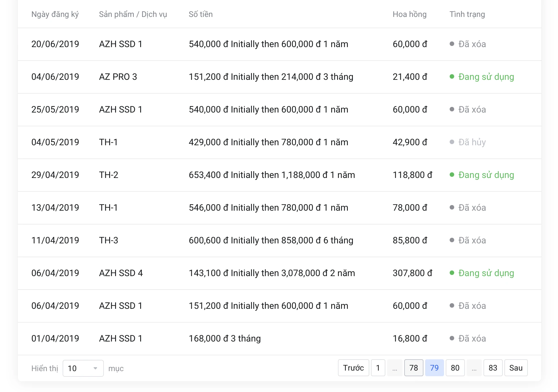Image resolution: width=558 pixels, height=392 pixels.
Task: Select the date 04/05/2019 cell
Action: point(55,142)
